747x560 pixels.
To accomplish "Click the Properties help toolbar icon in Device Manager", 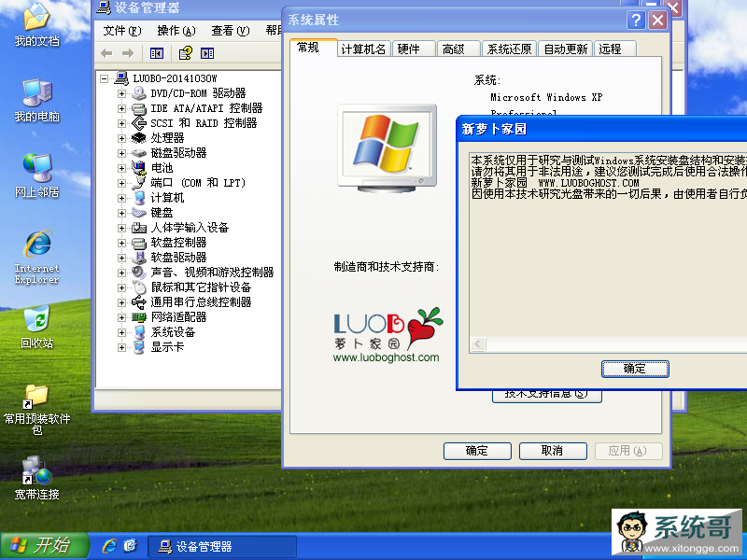I will [185, 53].
